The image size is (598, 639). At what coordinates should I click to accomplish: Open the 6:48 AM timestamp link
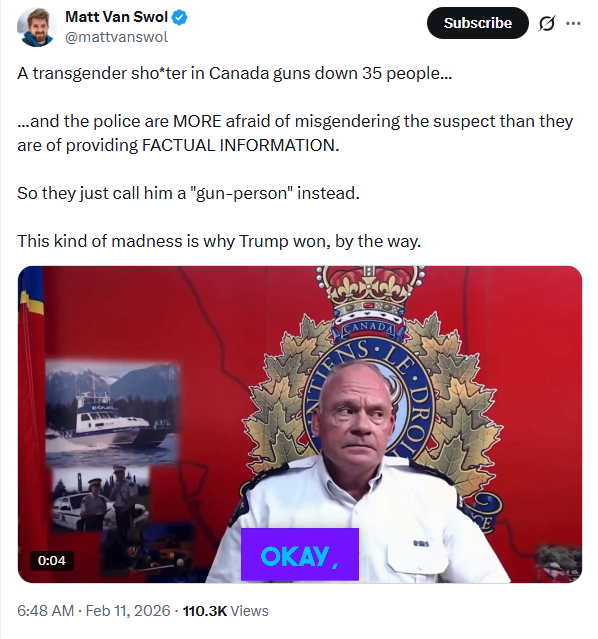point(45,611)
